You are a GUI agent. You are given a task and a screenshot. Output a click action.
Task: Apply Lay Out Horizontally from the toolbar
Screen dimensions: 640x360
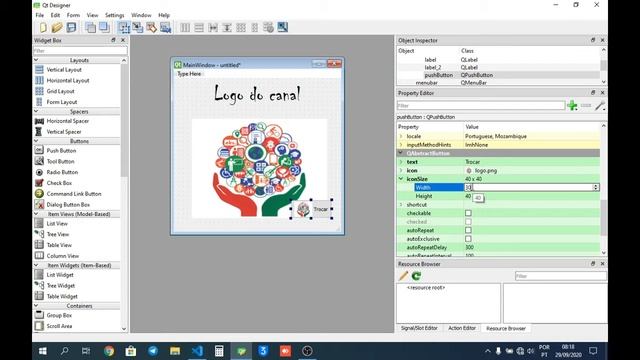click(185, 27)
